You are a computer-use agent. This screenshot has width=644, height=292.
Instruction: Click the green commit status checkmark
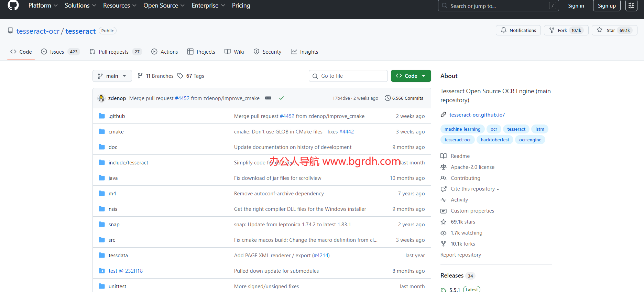[281, 98]
